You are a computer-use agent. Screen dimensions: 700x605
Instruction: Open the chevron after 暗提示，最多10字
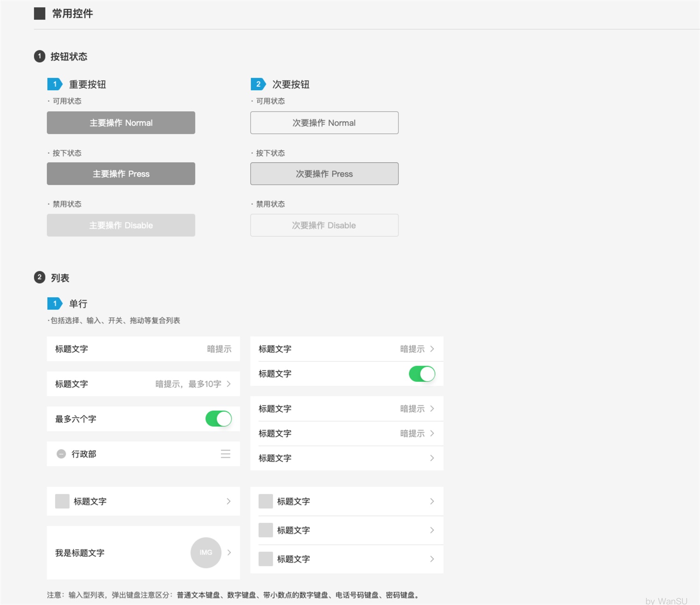tap(229, 384)
